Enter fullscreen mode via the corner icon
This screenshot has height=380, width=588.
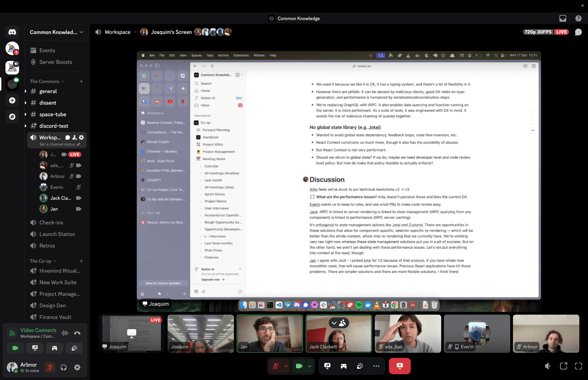[x=578, y=366]
